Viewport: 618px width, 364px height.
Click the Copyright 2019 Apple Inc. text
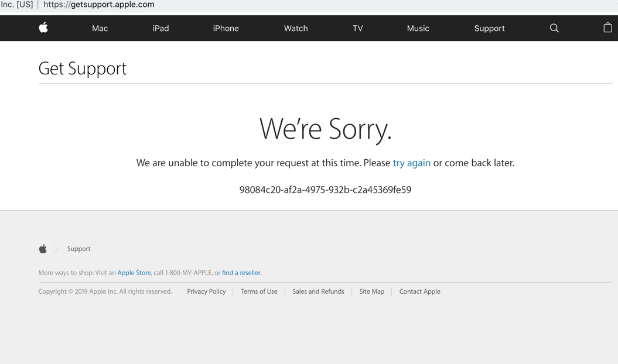click(x=105, y=291)
